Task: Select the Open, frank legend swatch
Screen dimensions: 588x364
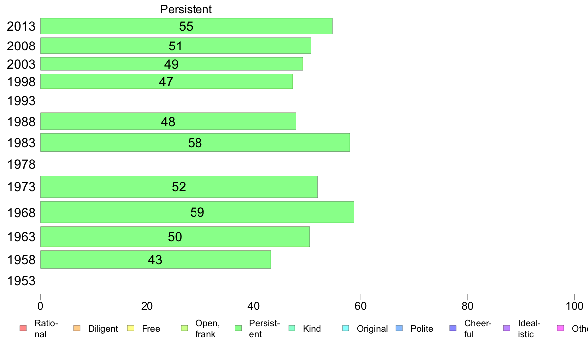Action: 184,328
